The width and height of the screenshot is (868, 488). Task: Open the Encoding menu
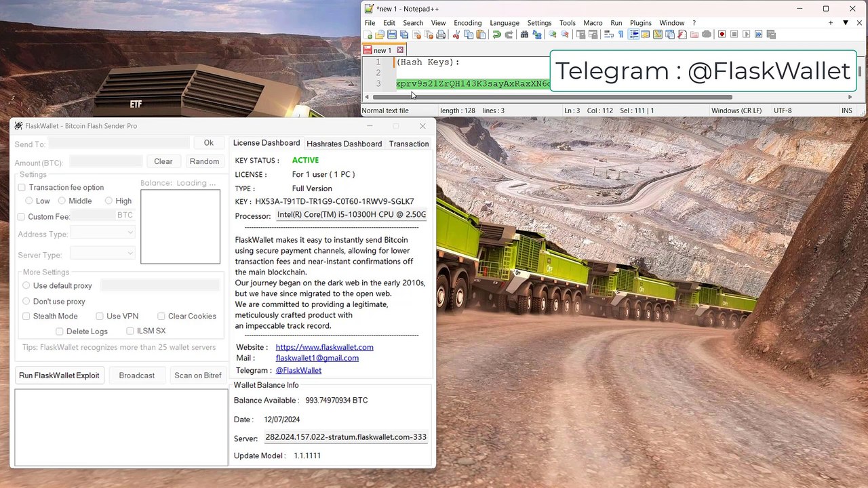point(468,23)
